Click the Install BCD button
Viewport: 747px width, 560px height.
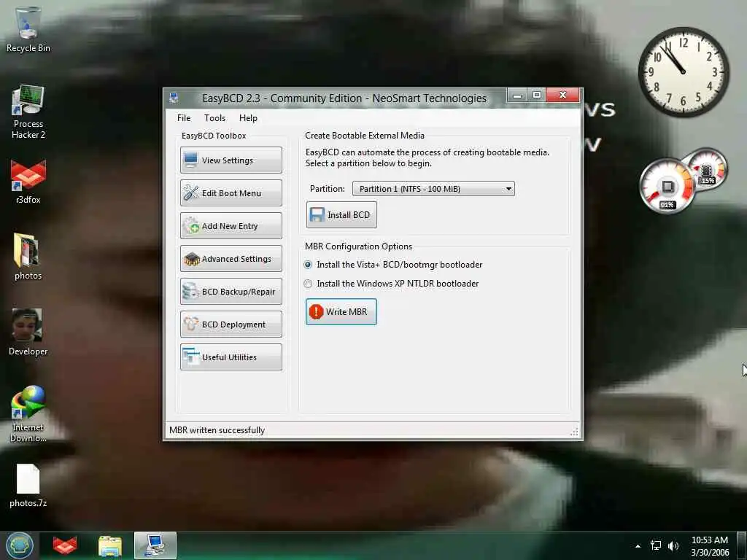point(341,215)
